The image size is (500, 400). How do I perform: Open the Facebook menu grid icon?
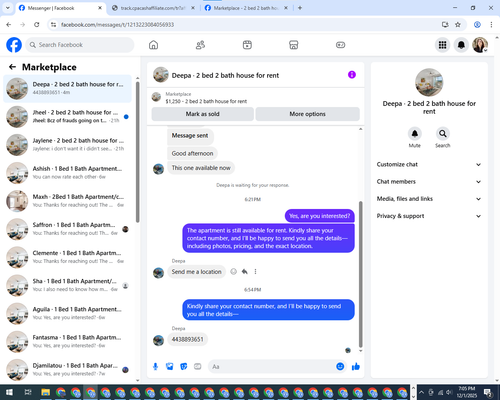coord(442,45)
